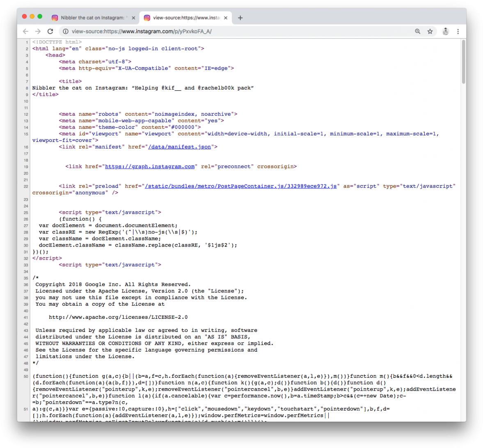Image resolution: width=483 pixels, height=448 pixels.
Task: Close the Nibbler the cat tab
Action: pos(133,18)
